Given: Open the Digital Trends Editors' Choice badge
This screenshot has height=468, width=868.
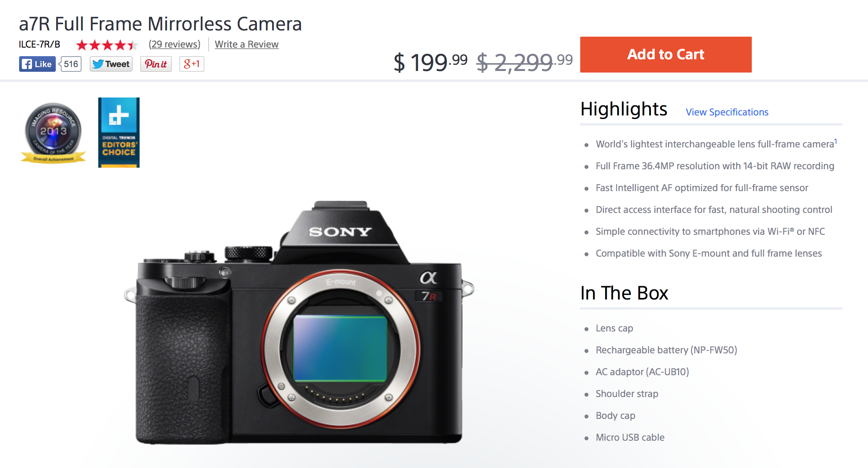Looking at the screenshot, I should coord(119,133).
